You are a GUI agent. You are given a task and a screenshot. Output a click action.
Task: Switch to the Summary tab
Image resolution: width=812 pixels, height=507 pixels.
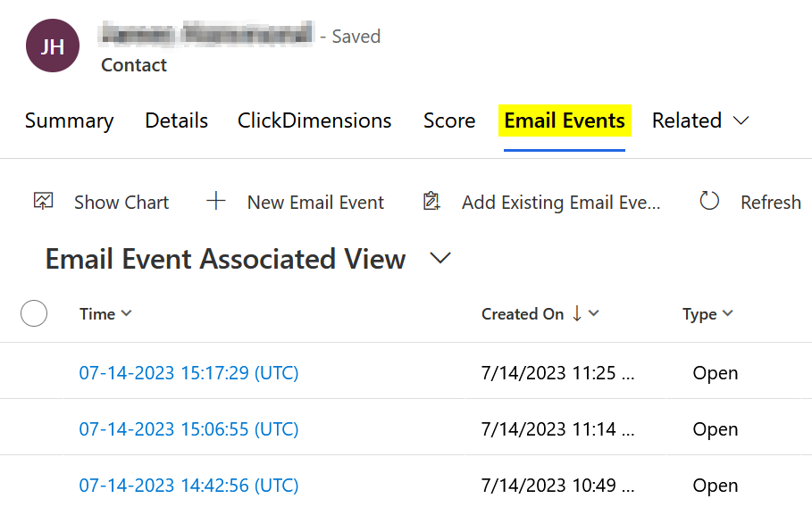coord(70,121)
